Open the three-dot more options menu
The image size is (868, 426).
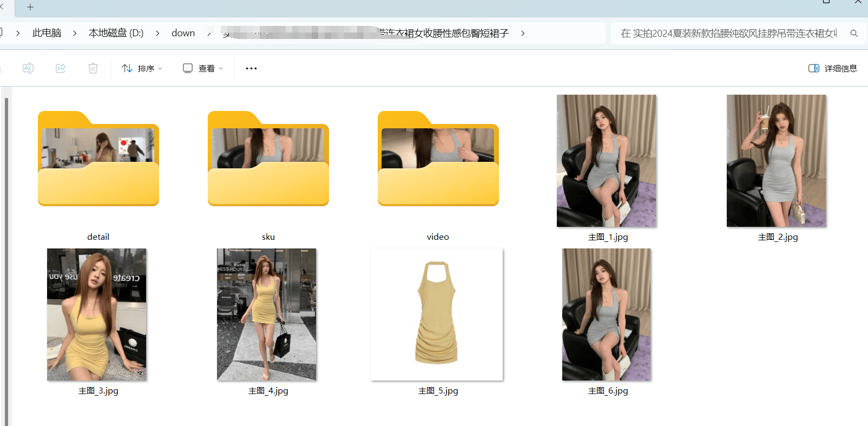[251, 68]
